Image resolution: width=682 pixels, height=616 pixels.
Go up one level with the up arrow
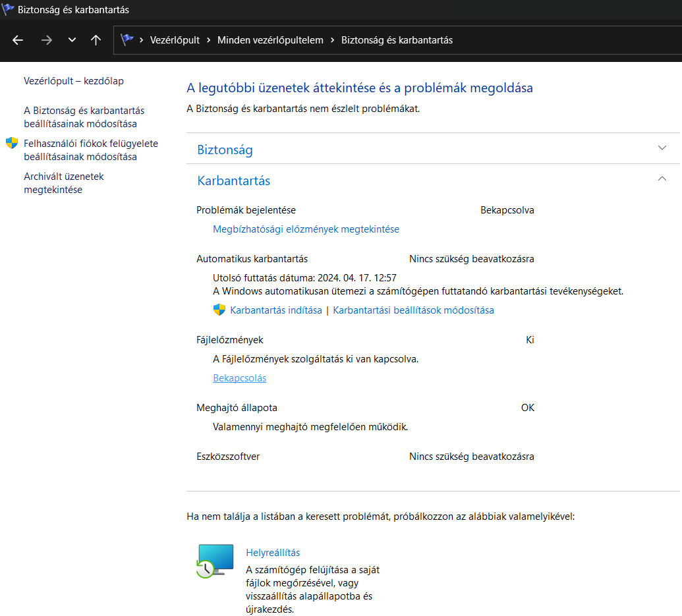(96, 40)
